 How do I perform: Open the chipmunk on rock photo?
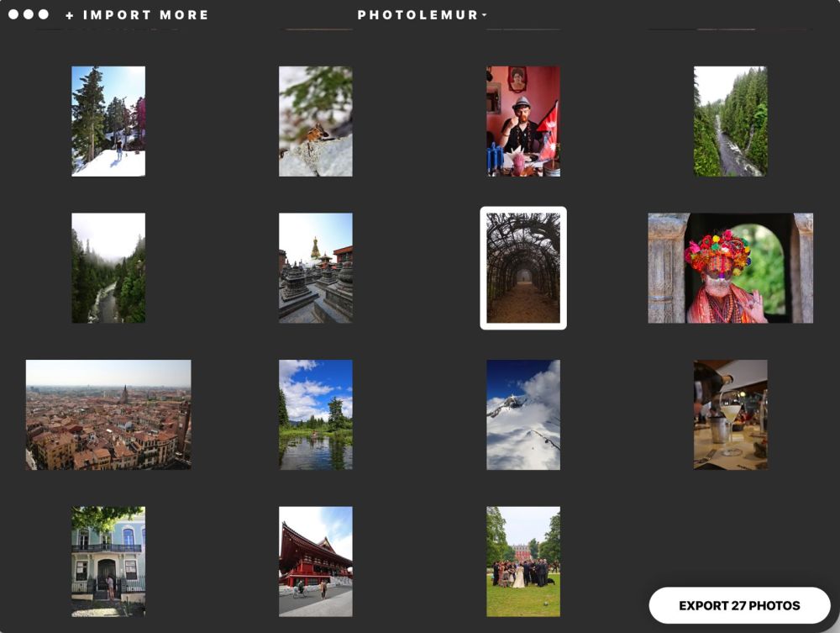tap(316, 121)
